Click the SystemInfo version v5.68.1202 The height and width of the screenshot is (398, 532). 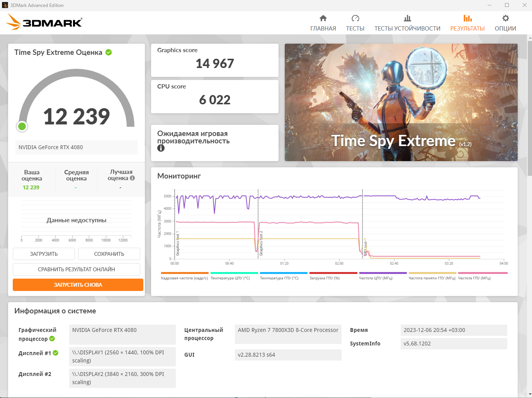454,344
